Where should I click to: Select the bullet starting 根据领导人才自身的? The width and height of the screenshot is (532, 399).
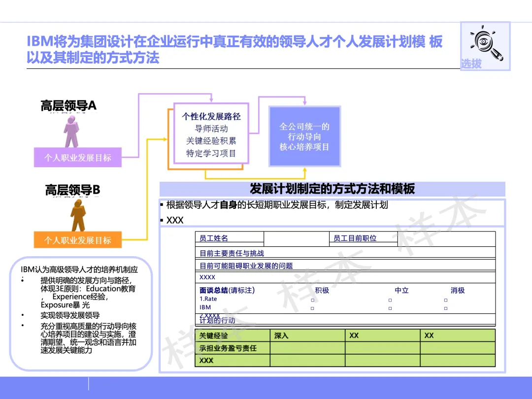[x=274, y=204]
